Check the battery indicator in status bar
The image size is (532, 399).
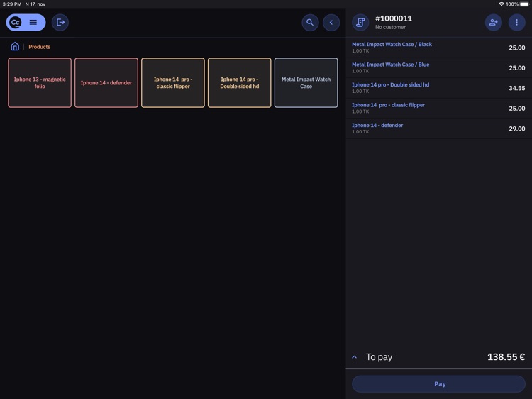(524, 4)
